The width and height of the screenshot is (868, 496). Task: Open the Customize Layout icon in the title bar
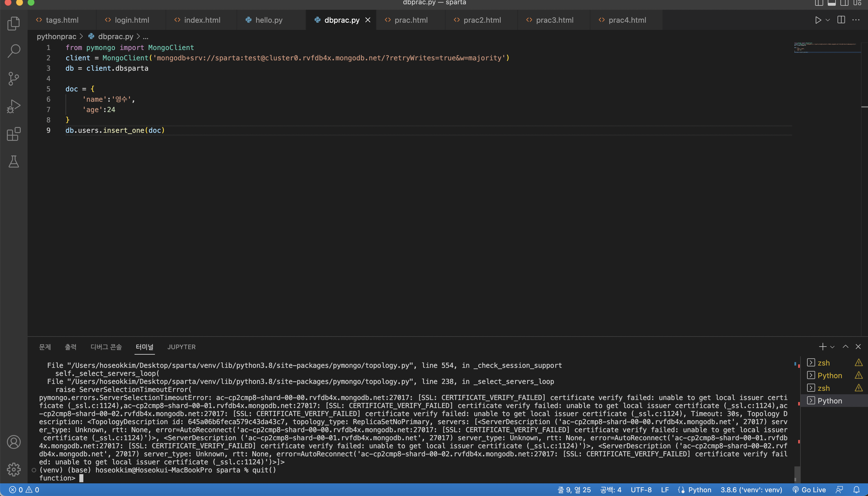coord(857,3)
